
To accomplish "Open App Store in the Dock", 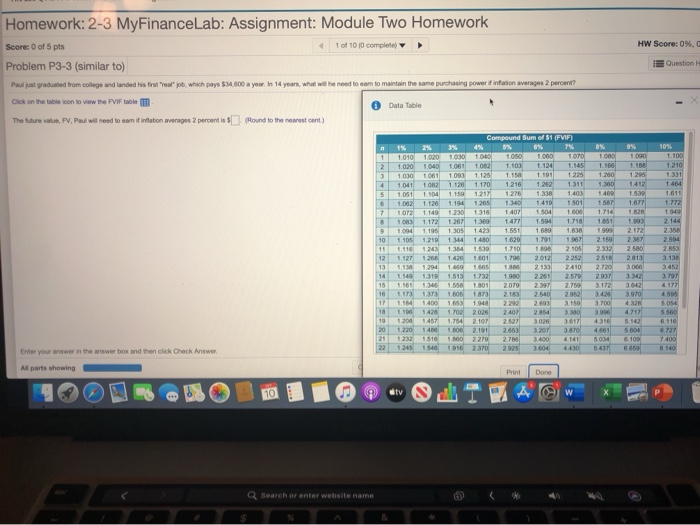I will pos(523,393).
